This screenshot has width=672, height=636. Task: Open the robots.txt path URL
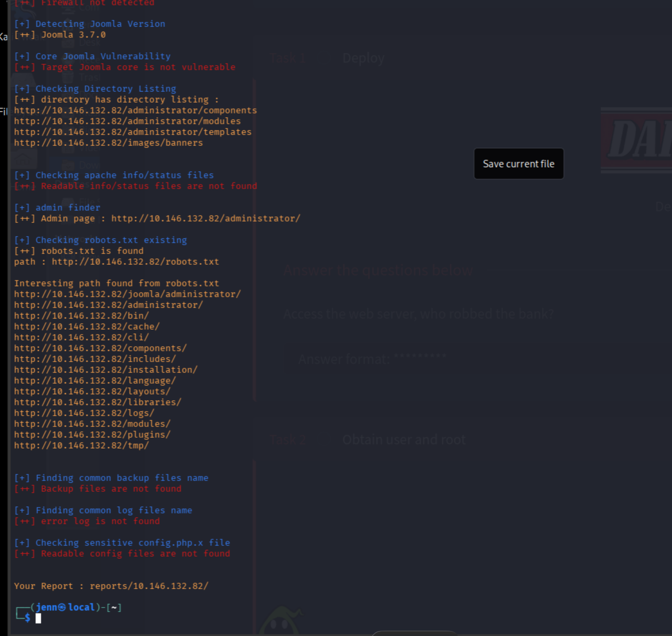coord(136,262)
